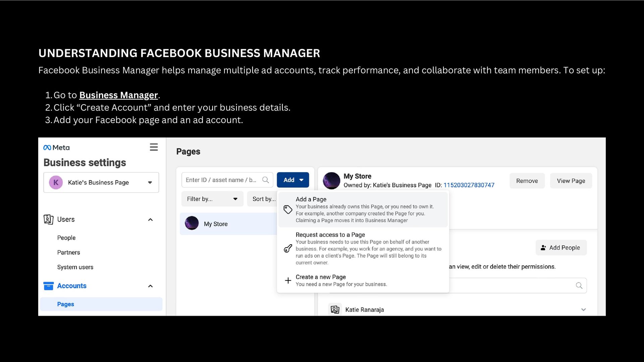The image size is (644, 362).
Task: Click the search magnifier in asset search field
Action: click(x=265, y=180)
